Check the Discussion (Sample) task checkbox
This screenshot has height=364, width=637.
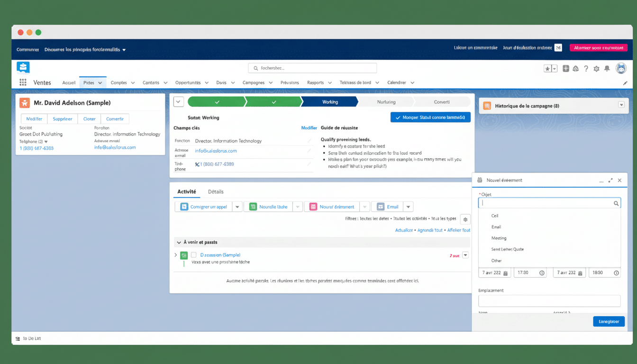pos(194,255)
